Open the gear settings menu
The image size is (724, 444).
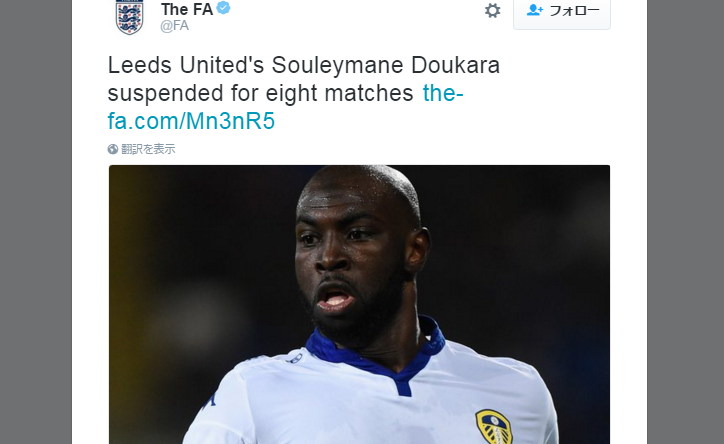click(492, 11)
